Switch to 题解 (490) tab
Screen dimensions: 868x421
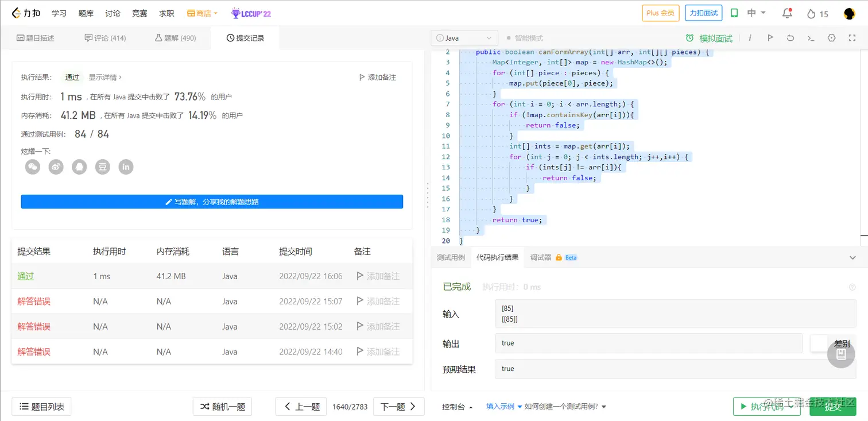tap(176, 38)
